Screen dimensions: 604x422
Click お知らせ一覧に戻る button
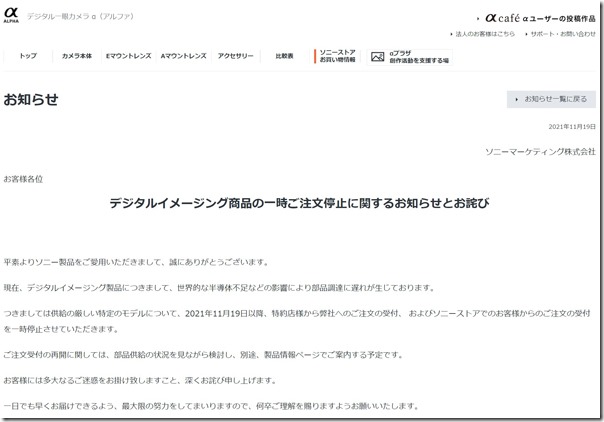(x=551, y=99)
